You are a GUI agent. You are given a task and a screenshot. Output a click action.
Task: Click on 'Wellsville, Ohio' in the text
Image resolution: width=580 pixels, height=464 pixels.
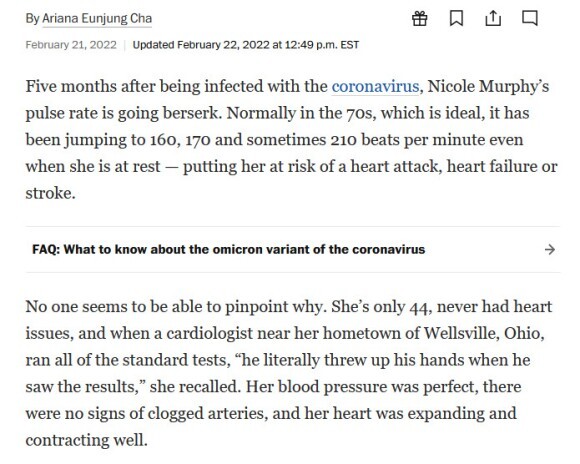(483, 333)
